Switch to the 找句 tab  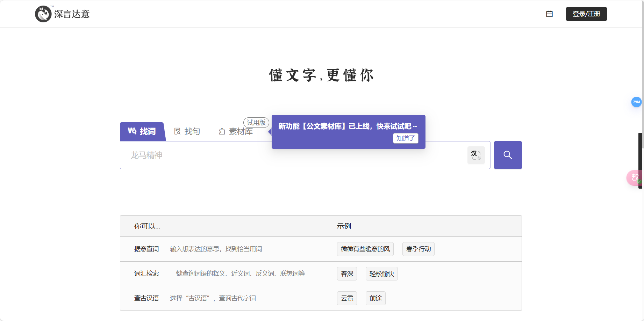(x=192, y=131)
